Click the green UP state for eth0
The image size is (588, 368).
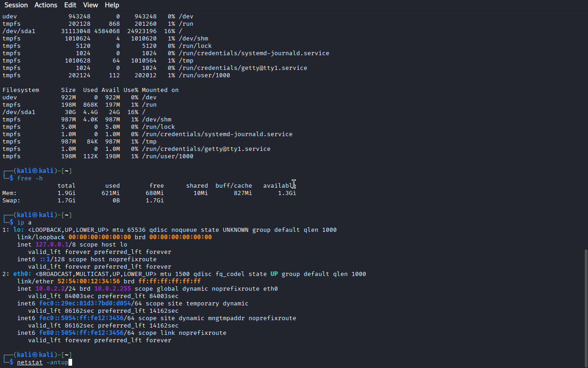click(x=274, y=274)
